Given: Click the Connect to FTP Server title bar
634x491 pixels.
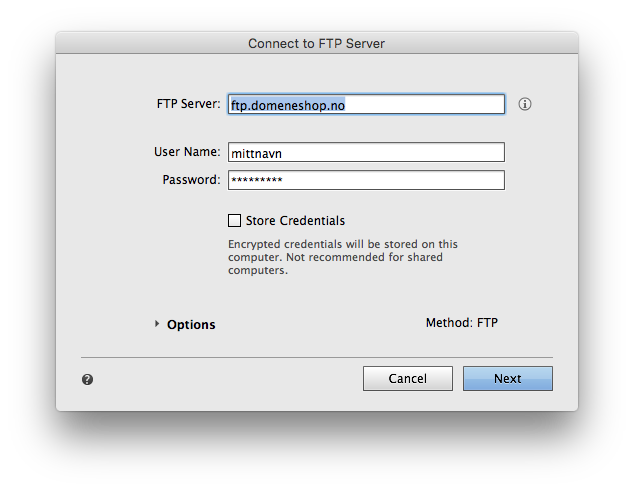Looking at the screenshot, I should tap(317, 43).
